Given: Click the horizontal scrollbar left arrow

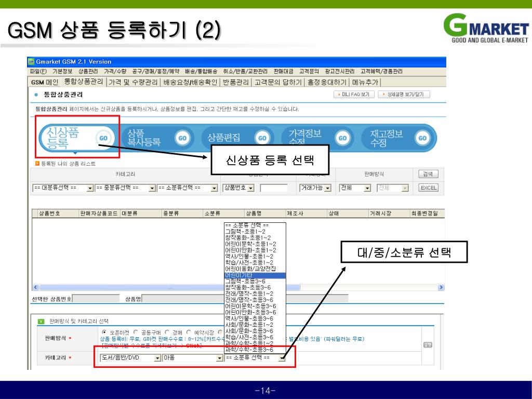Looking at the screenshot, I should (x=36, y=287).
